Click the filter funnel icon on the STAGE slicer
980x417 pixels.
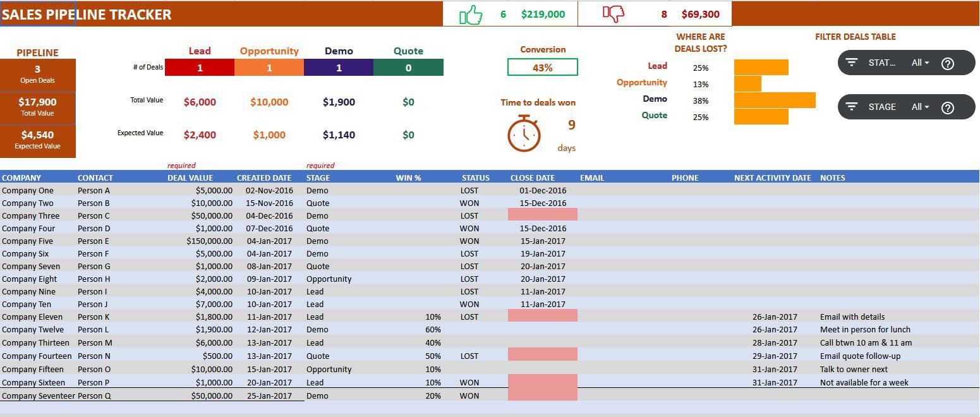(852, 107)
